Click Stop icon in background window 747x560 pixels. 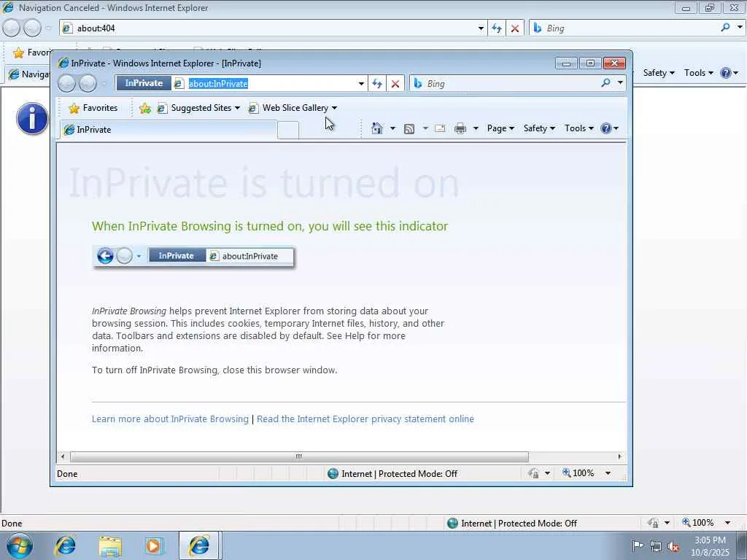515,28
